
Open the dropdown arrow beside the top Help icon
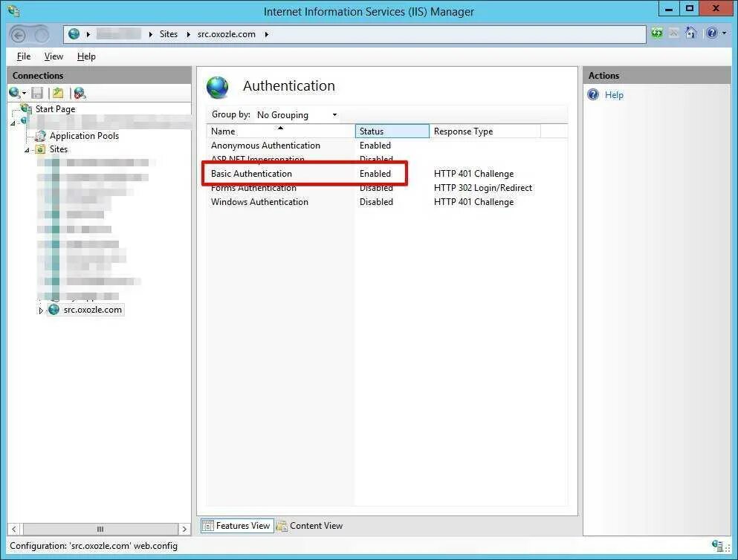click(x=724, y=33)
